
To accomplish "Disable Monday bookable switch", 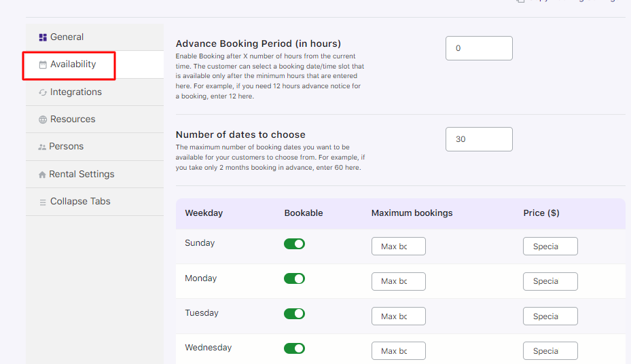I will pyautogui.click(x=294, y=278).
